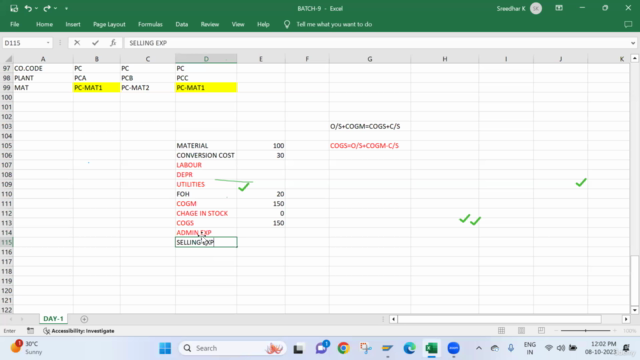640x360 pixels.
Task: Click the CHAGE IN STOCK cell
Action: coord(206,213)
